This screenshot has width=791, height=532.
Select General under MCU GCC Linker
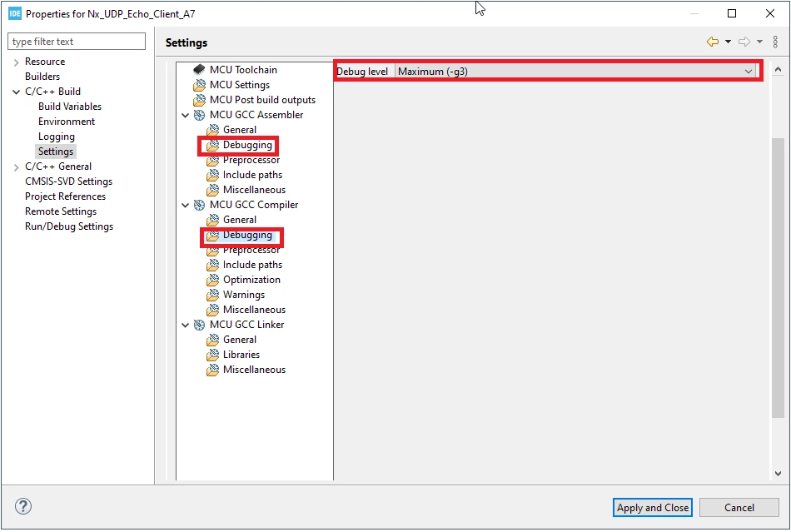click(x=240, y=340)
